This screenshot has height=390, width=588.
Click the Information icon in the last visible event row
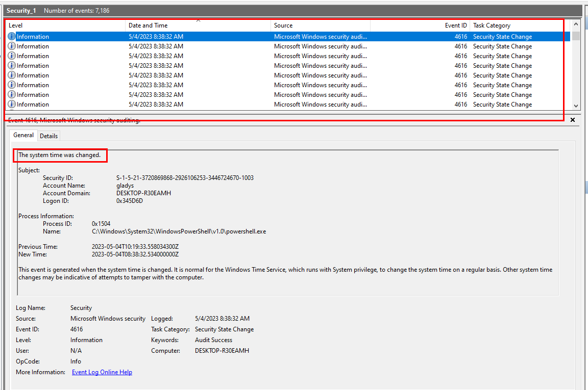click(12, 105)
